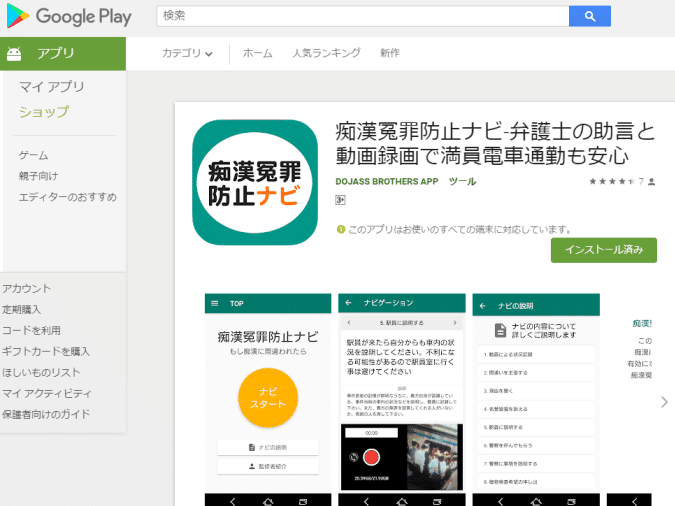Open the 定期購入 link
The image size is (675, 506).
[x=22, y=309]
